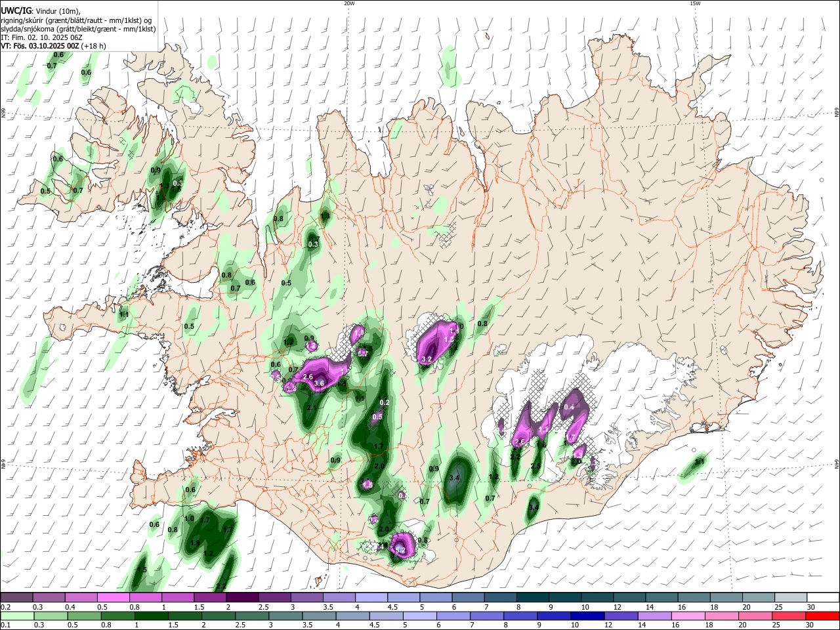Click the 'rigning/skúrir' legend description line
Image resolution: width=840 pixels, height=630 pixels.
pyautogui.click(x=76, y=20)
